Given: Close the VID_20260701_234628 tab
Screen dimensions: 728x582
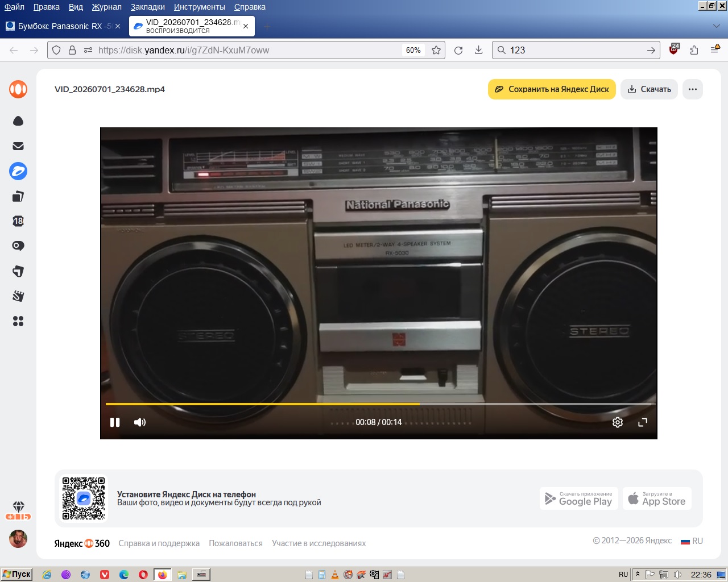Looking at the screenshot, I should click(x=246, y=26).
